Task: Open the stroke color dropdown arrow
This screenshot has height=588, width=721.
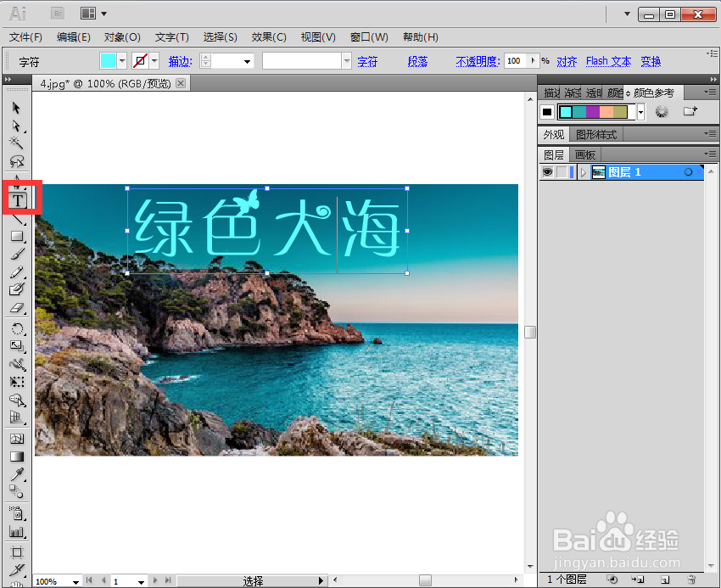Action: [x=154, y=61]
